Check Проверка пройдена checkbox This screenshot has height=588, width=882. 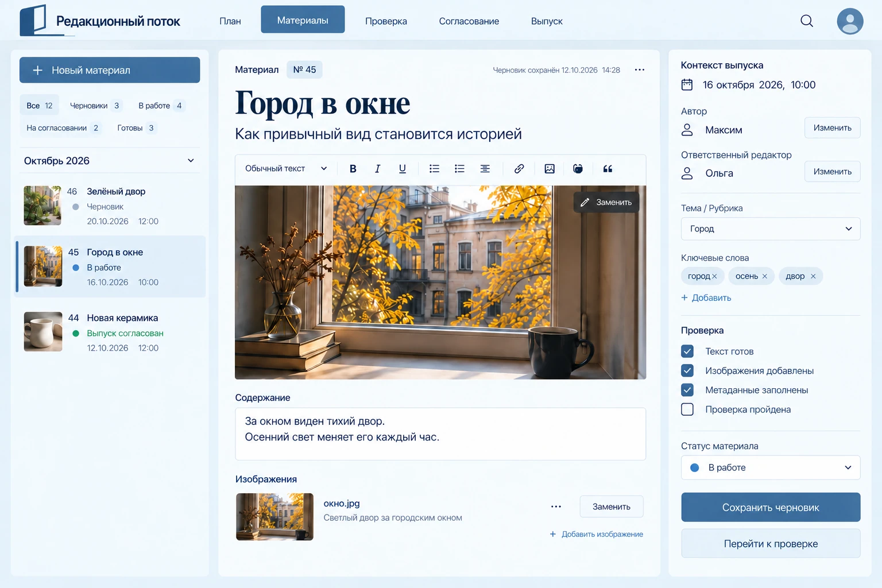(x=687, y=409)
